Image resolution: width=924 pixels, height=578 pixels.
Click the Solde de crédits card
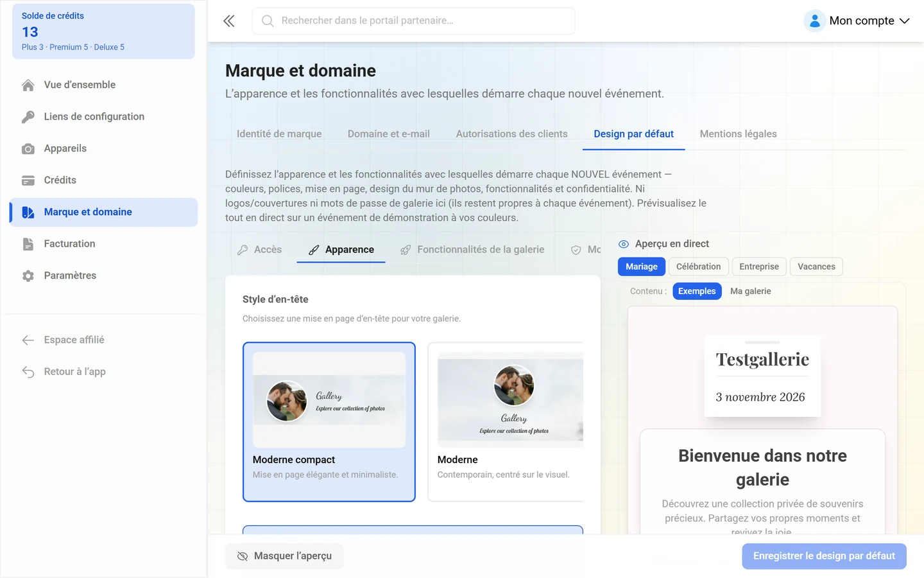tap(103, 31)
